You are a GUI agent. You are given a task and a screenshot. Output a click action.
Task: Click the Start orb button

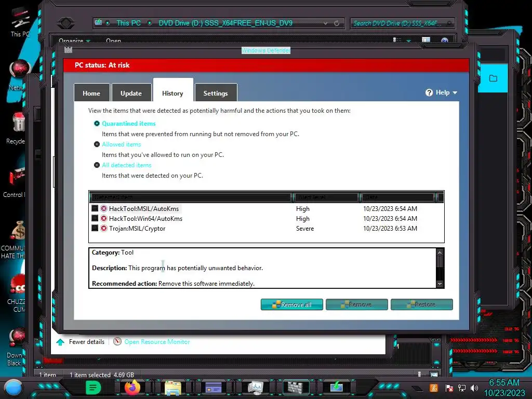[14, 388]
